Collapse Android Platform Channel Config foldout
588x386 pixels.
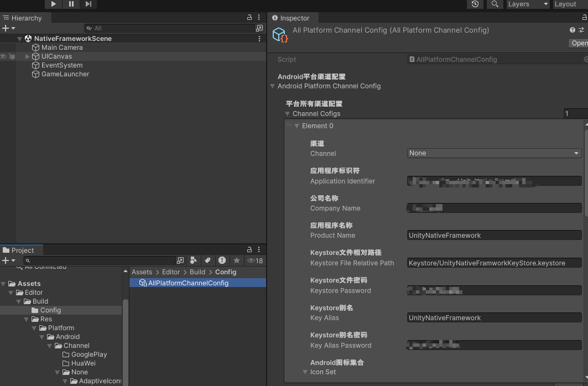(x=273, y=86)
